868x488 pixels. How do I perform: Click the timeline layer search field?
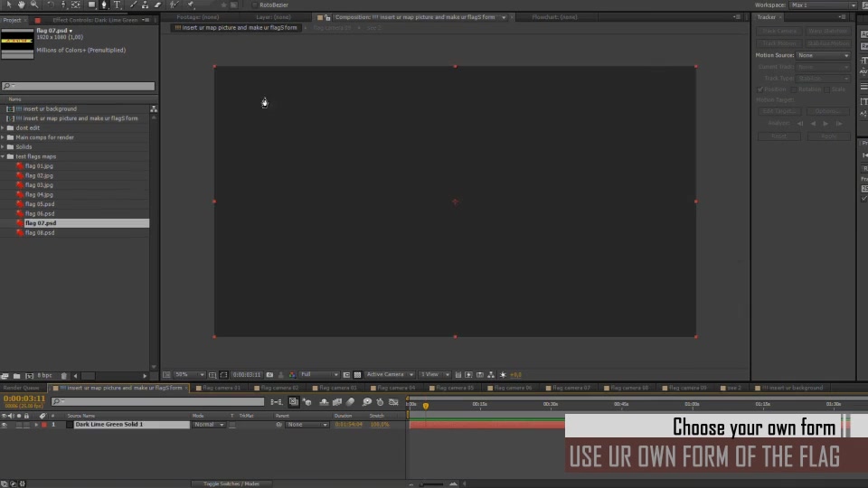point(157,401)
